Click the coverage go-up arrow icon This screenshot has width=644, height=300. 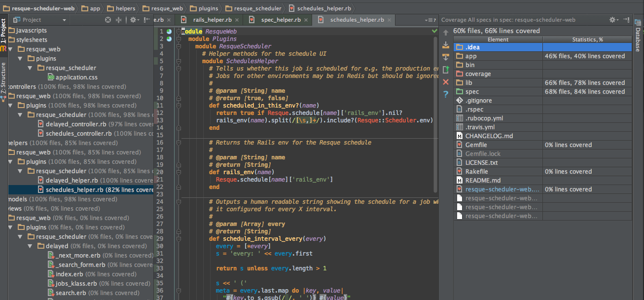pos(446,33)
